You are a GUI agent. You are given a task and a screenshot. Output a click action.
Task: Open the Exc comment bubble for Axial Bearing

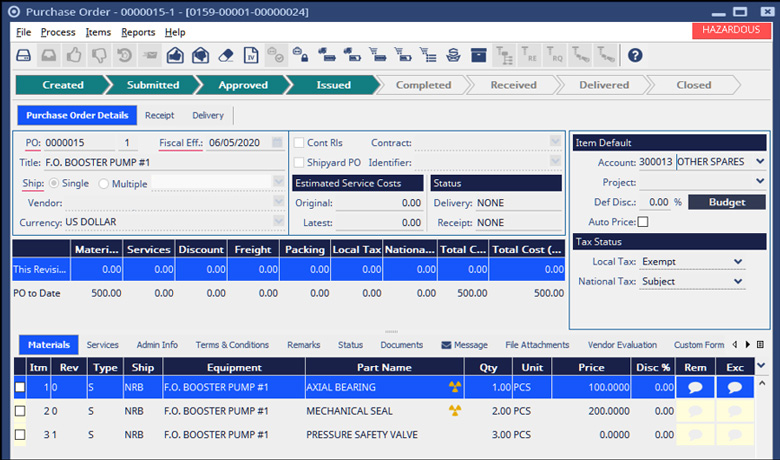(735, 387)
